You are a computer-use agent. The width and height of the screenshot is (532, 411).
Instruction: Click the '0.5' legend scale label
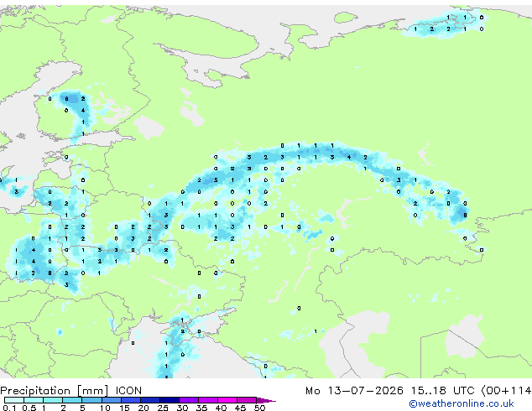[x=29, y=408]
